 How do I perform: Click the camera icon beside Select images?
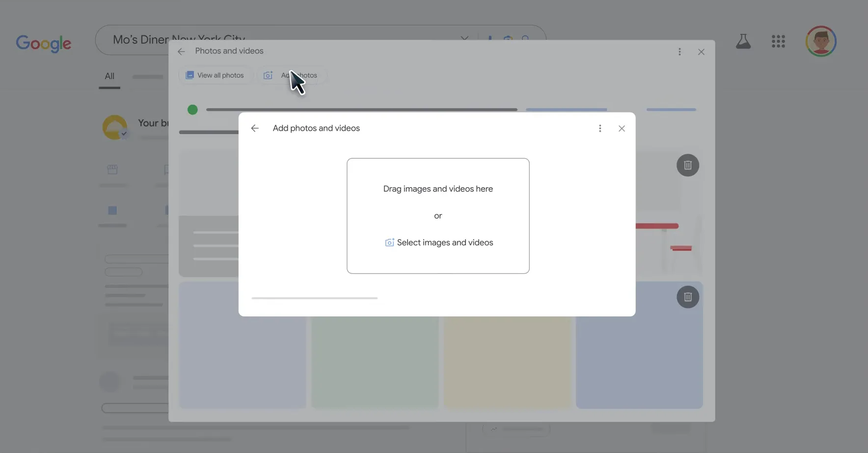[389, 243]
